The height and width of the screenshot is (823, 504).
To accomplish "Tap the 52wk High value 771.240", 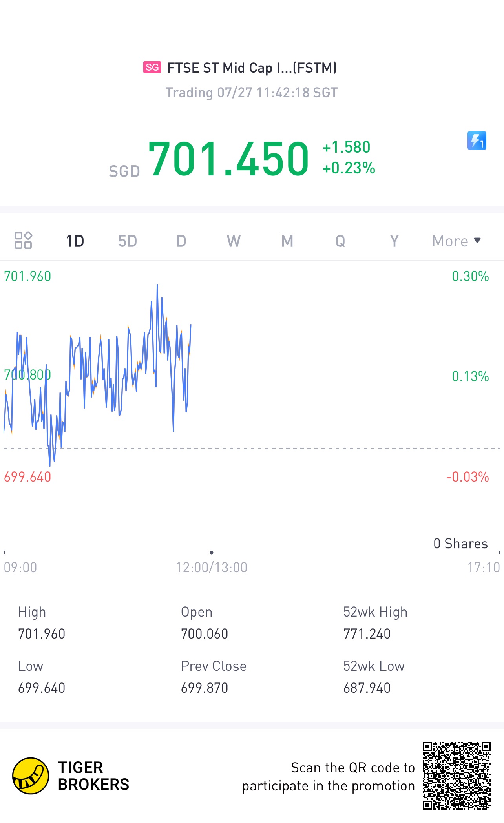I will pos(367,634).
